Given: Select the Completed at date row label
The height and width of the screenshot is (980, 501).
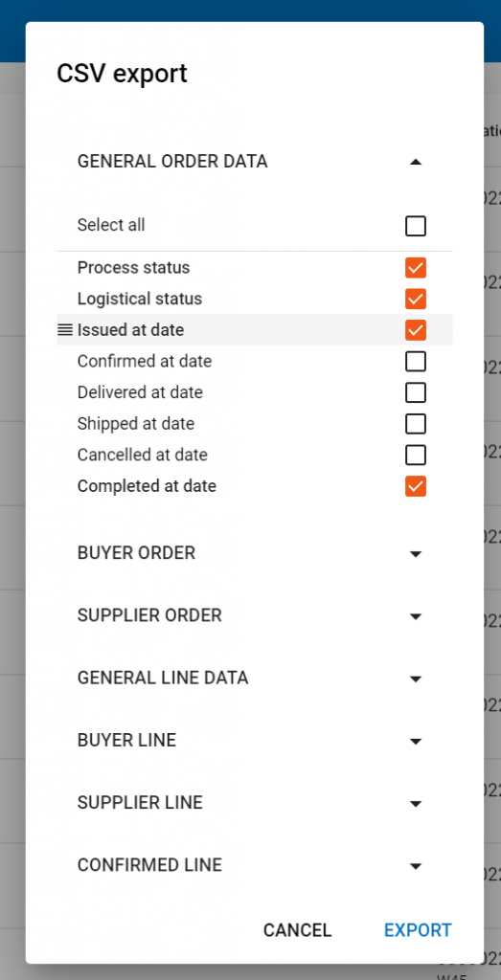Looking at the screenshot, I should point(147,486).
